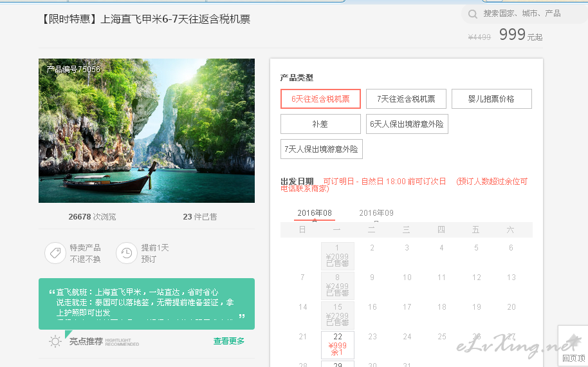Click the sun icon beside 亮点推荐

[55, 341]
